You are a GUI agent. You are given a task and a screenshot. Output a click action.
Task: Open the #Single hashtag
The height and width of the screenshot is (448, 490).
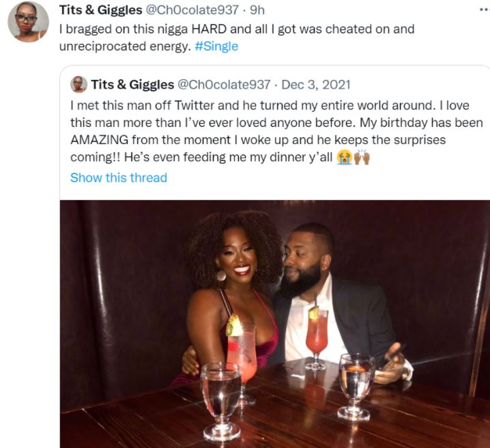(x=216, y=47)
